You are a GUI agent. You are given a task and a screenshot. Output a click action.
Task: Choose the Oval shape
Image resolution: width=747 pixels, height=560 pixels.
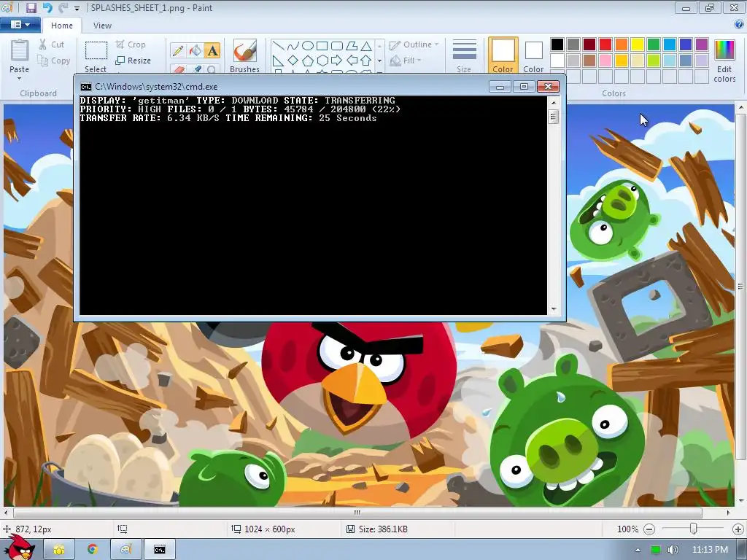pyautogui.click(x=308, y=46)
